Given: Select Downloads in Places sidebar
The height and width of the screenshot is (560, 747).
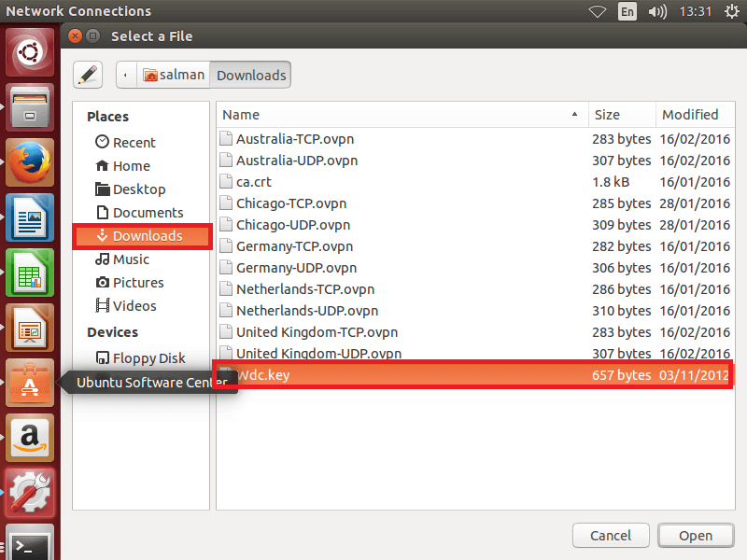Looking at the screenshot, I should [142, 236].
